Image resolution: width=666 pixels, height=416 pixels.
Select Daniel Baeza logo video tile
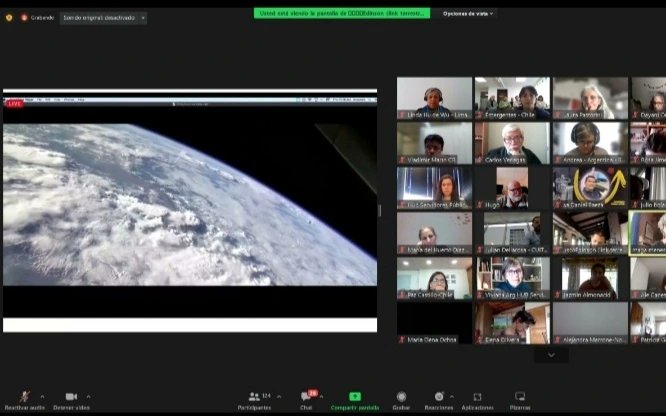click(x=590, y=188)
